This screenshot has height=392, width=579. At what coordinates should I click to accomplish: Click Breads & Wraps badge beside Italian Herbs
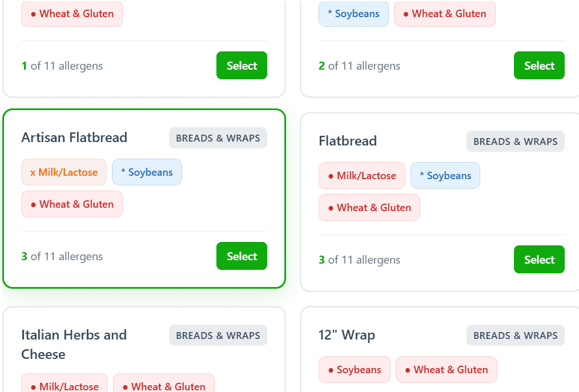pos(218,336)
